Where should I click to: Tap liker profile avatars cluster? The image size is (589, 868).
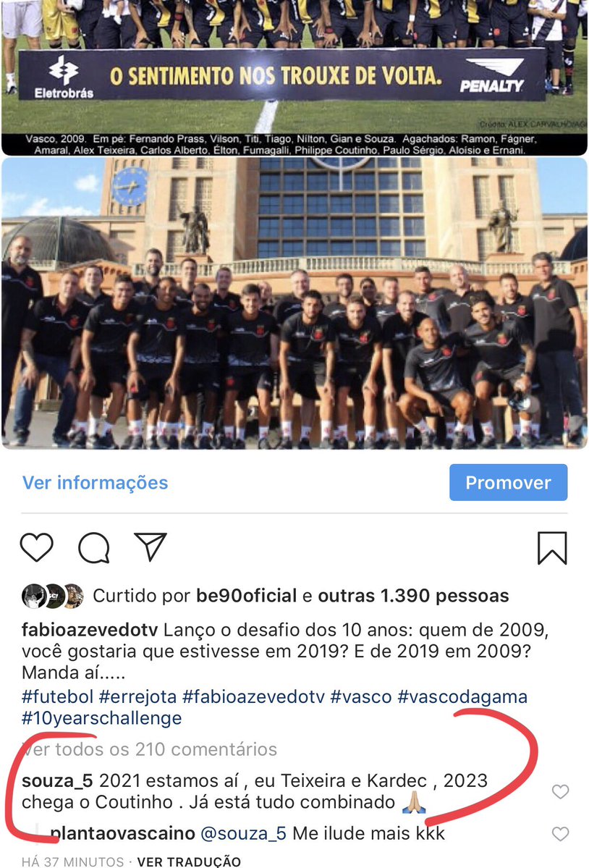coord(53,597)
